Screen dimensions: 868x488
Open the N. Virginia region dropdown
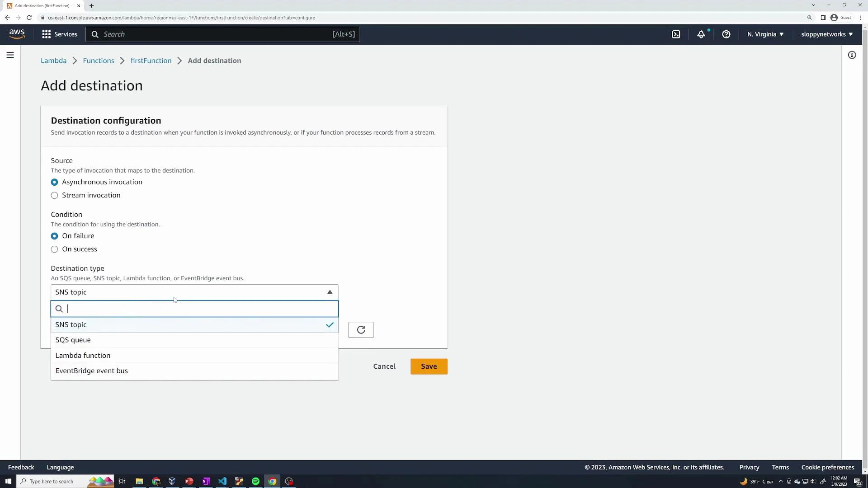point(764,34)
